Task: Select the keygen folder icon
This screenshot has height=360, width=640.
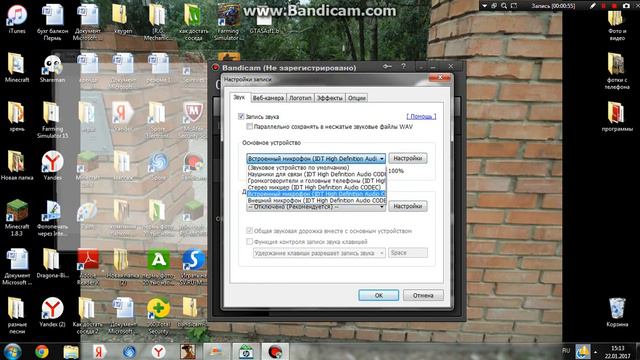Action: pos(122,18)
